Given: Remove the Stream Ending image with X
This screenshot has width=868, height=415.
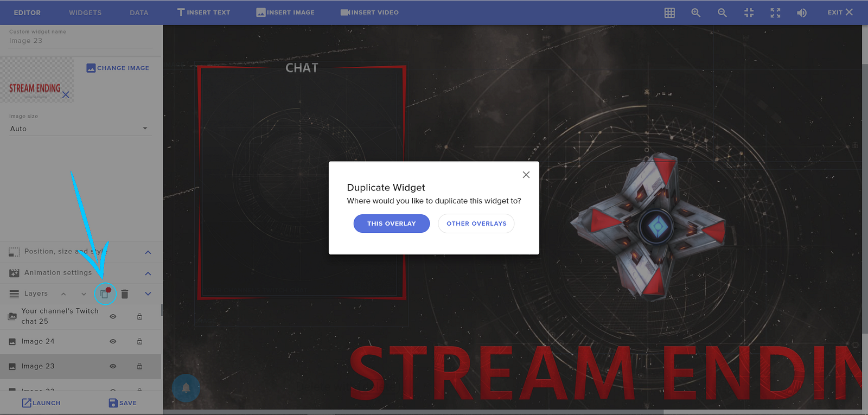Looking at the screenshot, I should pyautogui.click(x=66, y=94).
